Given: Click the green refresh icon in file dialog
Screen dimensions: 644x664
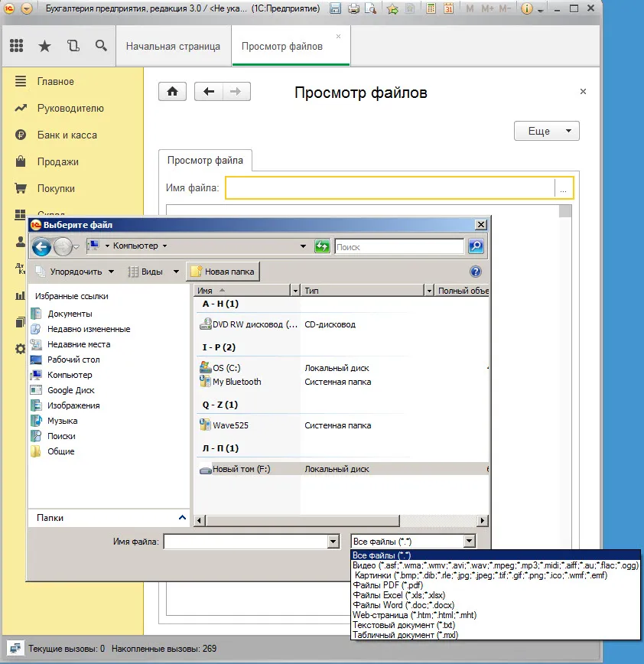Looking at the screenshot, I should [322, 246].
